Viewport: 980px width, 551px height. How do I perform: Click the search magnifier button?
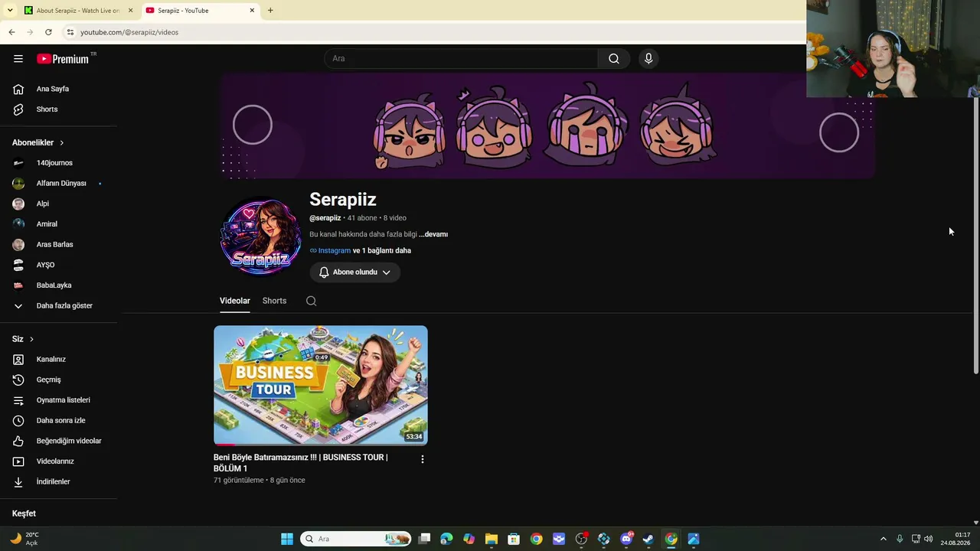point(614,59)
